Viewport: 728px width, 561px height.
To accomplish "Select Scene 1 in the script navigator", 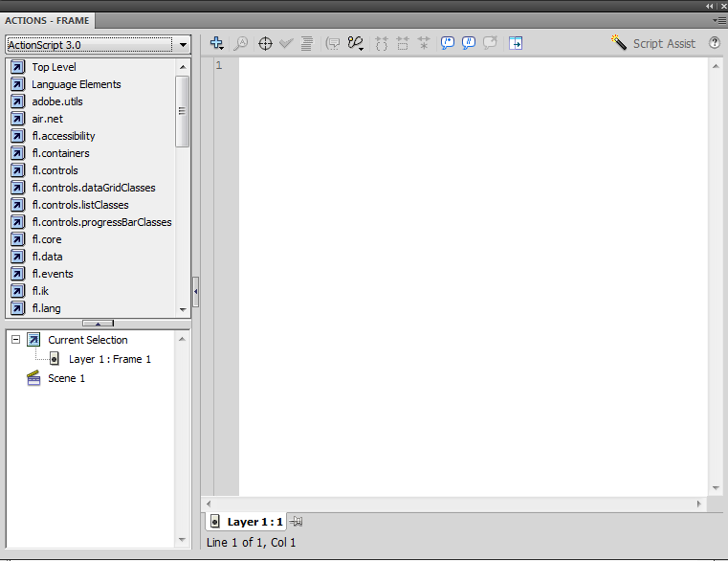I will click(x=66, y=378).
